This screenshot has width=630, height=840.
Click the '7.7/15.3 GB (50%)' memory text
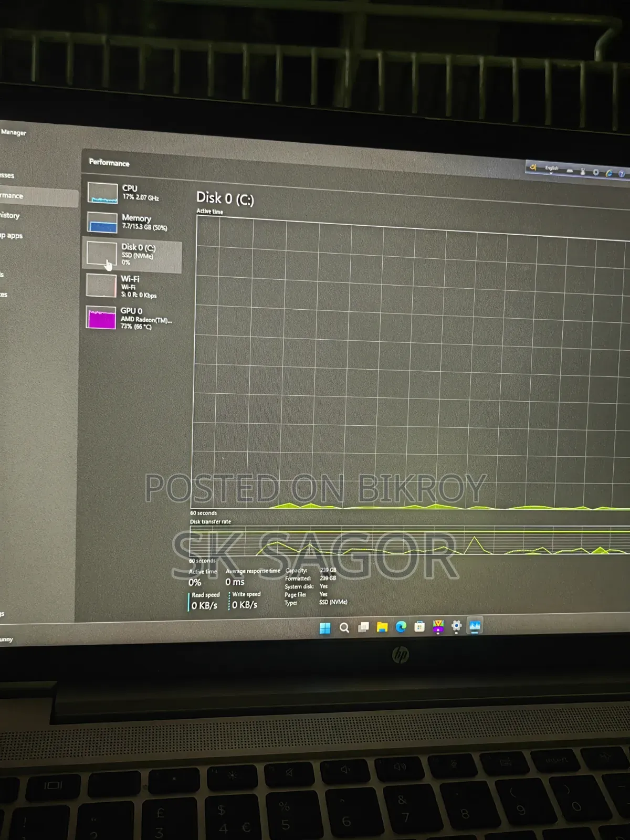[145, 227]
